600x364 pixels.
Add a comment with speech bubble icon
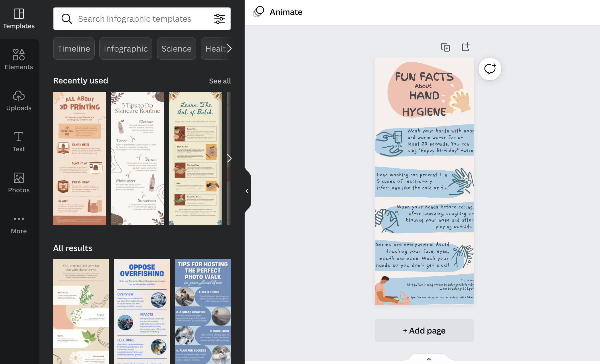click(x=490, y=69)
